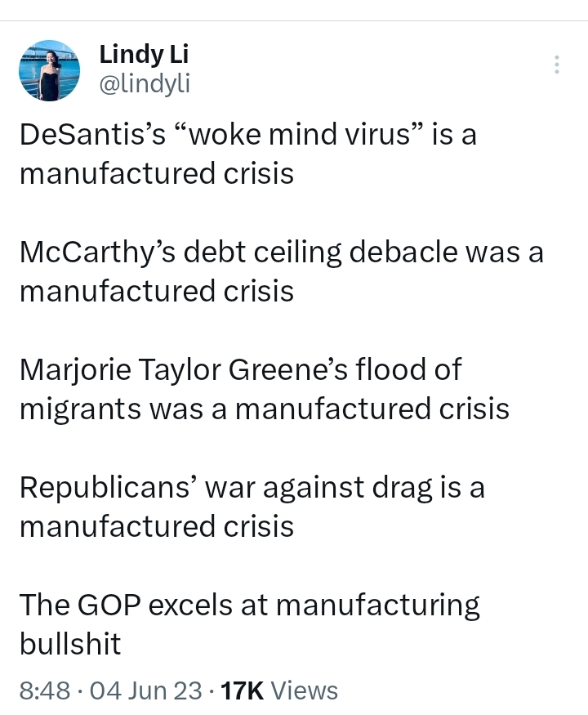Click the word bullshit ending the tweet
This screenshot has height=715, width=588.
pyautogui.click(x=70, y=643)
